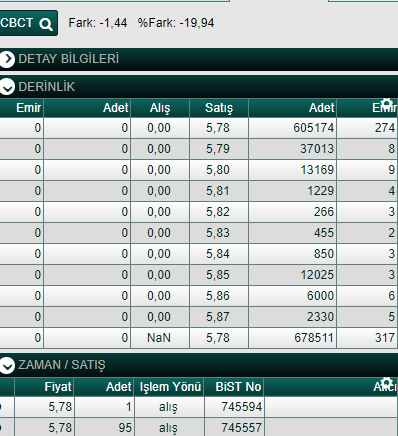Expand the DETAY BİLGİLERİ section
This screenshot has width=398, height=436.
click(7, 59)
